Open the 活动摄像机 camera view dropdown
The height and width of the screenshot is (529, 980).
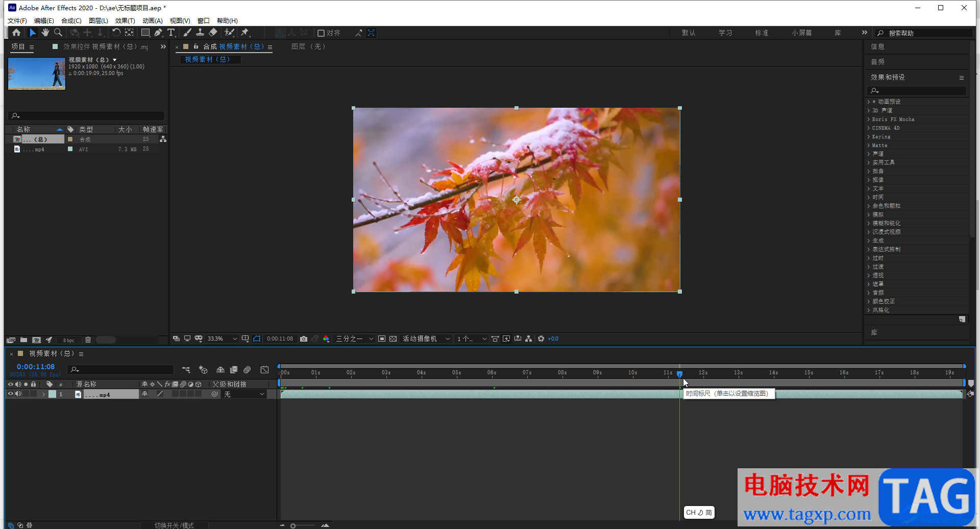(x=426, y=339)
